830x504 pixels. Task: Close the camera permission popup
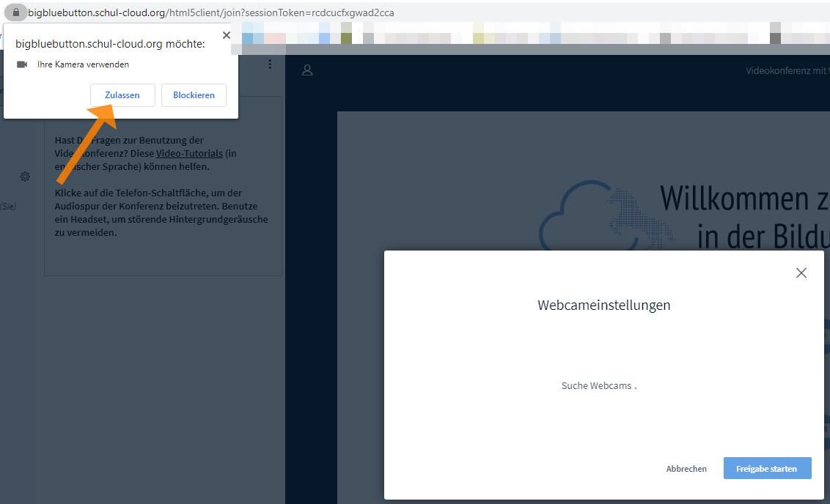(x=226, y=35)
